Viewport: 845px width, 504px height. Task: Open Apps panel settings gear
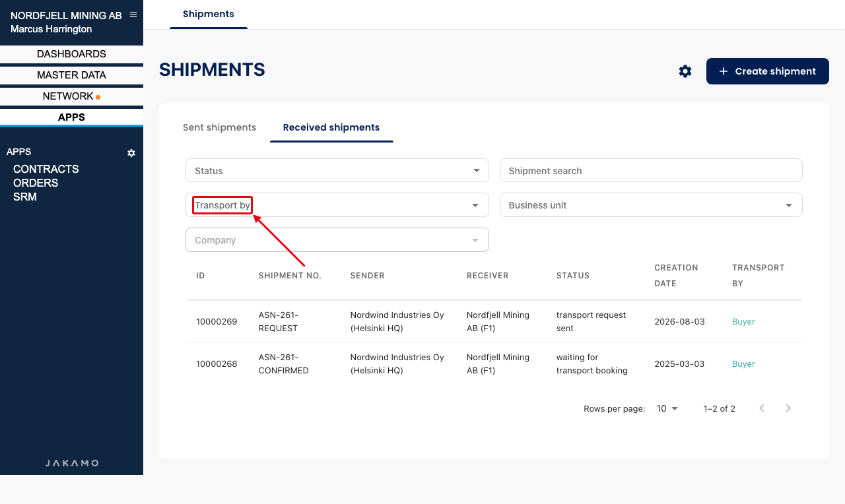(131, 153)
